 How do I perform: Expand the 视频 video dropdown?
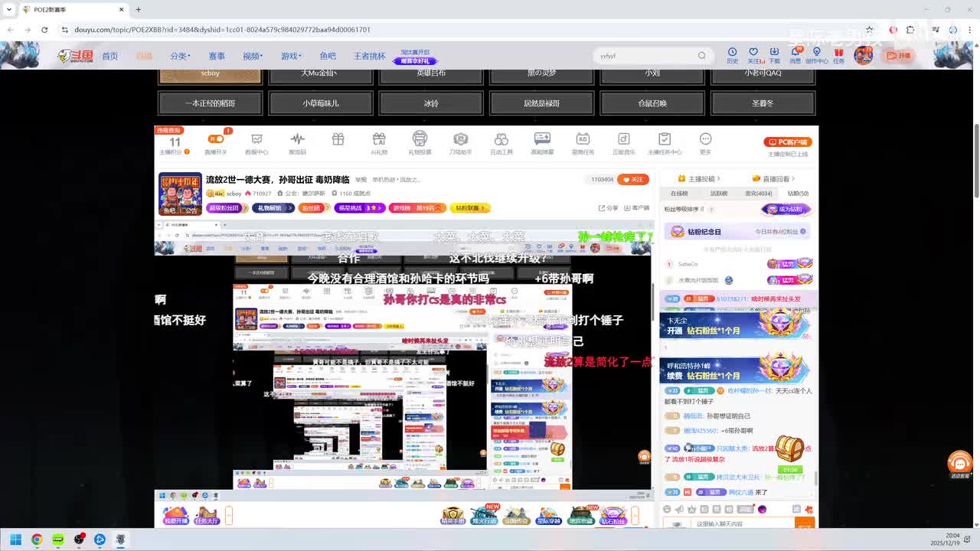click(253, 56)
